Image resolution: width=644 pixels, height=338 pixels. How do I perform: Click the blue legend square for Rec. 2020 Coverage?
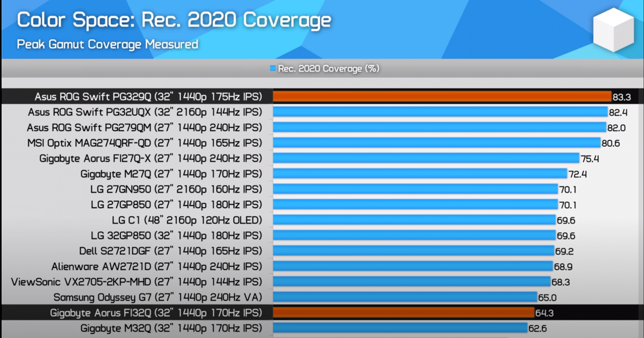273,68
